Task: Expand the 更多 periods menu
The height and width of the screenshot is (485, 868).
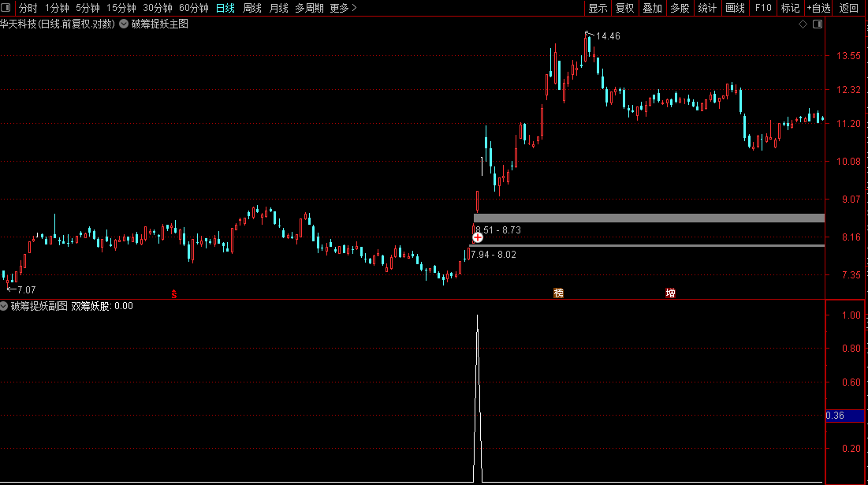Action: coord(343,8)
